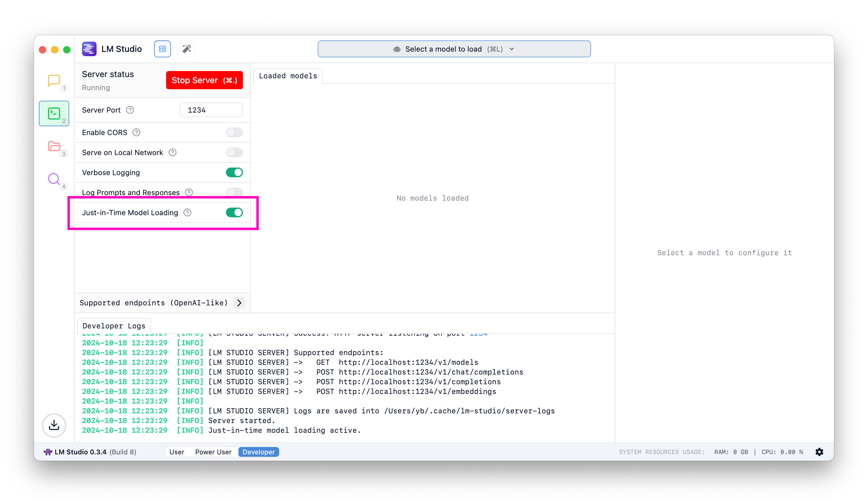Enable Serve on Local Network switch

pos(234,153)
